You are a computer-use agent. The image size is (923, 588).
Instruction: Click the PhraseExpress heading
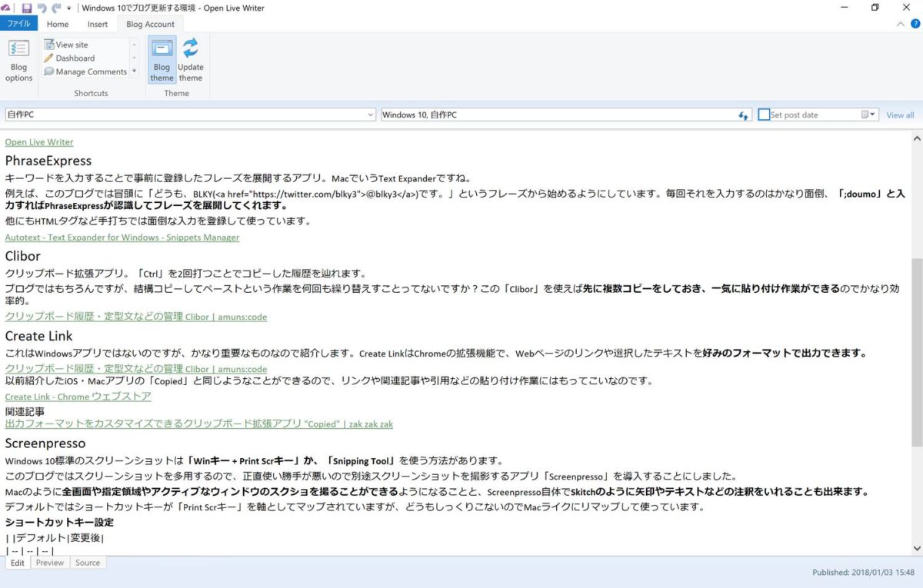click(48, 161)
